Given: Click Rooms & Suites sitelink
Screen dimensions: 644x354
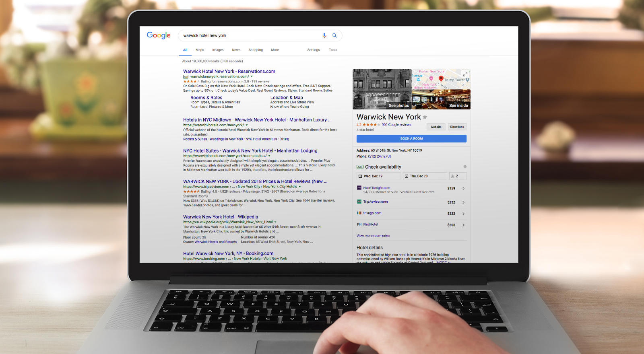Looking at the screenshot, I should (195, 139).
